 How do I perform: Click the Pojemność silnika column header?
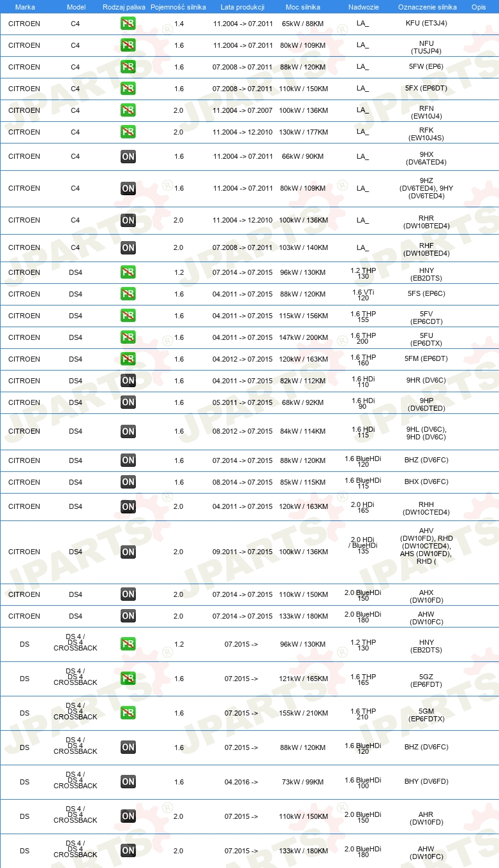(x=179, y=7)
